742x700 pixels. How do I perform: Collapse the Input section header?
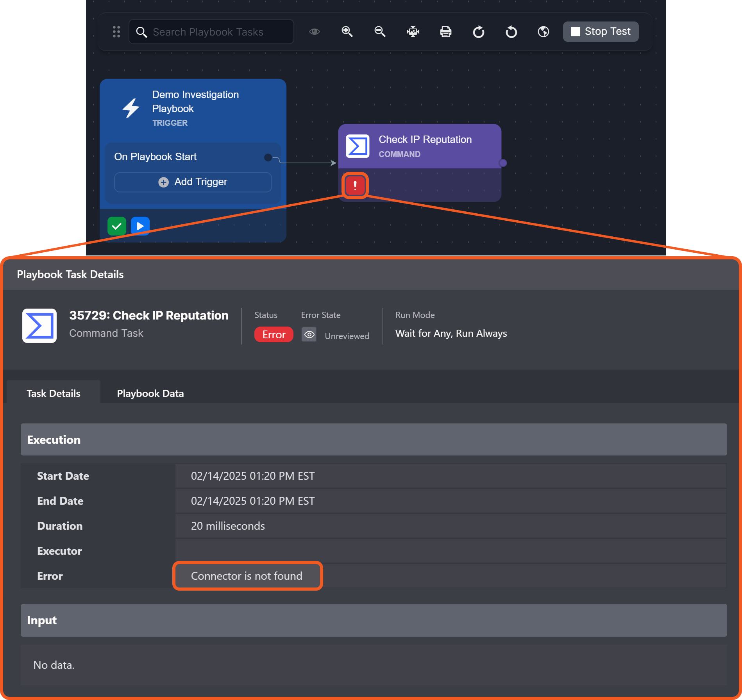373,620
